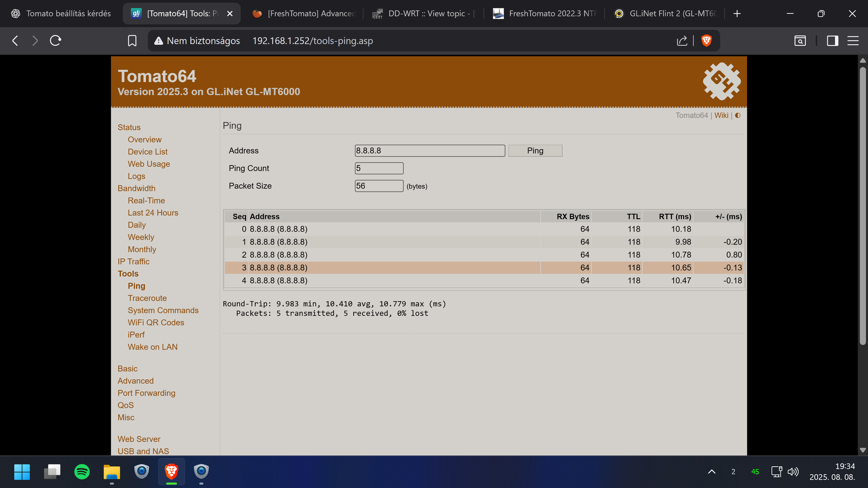This screenshot has width=868, height=488.
Task: Open network status tray icon
Action: (777, 472)
